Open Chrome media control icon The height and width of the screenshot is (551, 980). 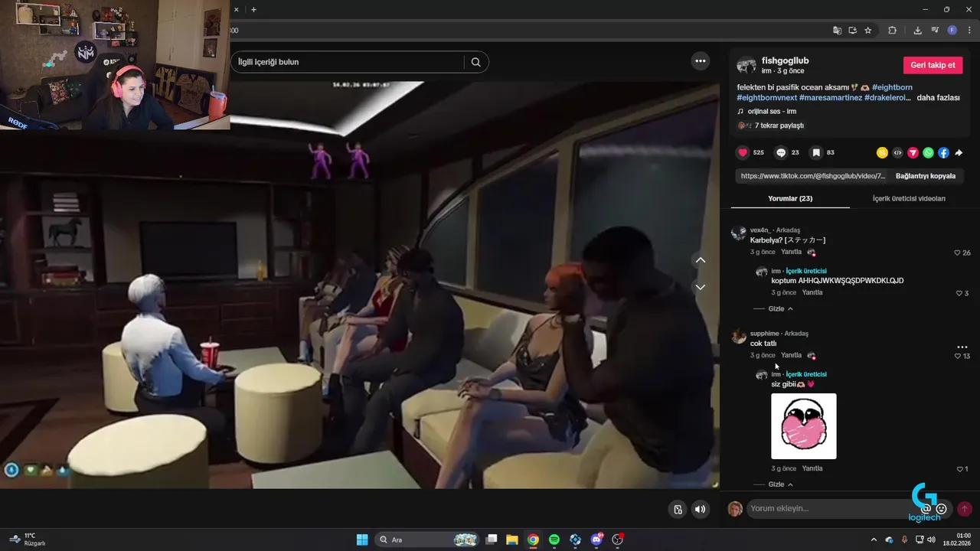tap(935, 31)
